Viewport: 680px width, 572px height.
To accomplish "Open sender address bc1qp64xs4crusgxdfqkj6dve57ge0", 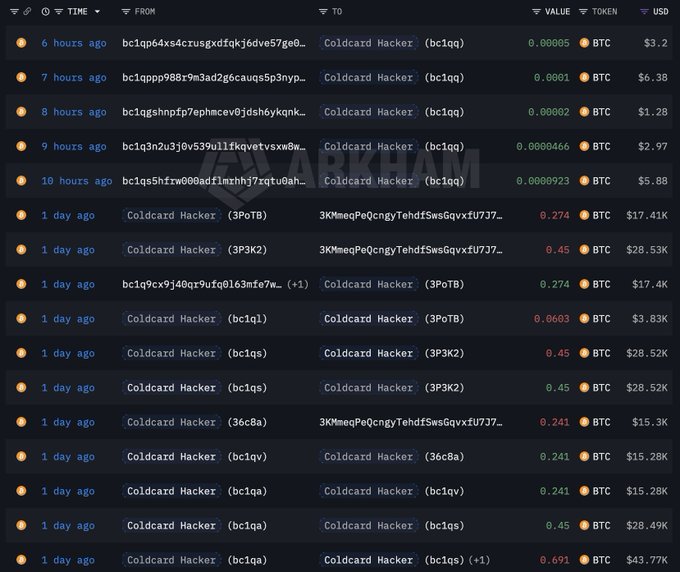I will (x=214, y=43).
